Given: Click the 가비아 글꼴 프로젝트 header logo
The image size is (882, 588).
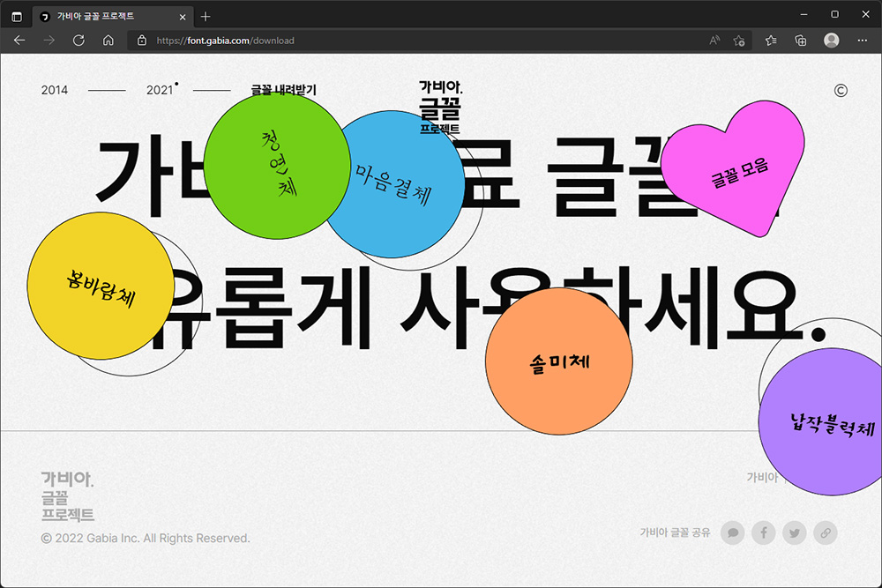Looking at the screenshot, I should pyautogui.click(x=440, y=107).
